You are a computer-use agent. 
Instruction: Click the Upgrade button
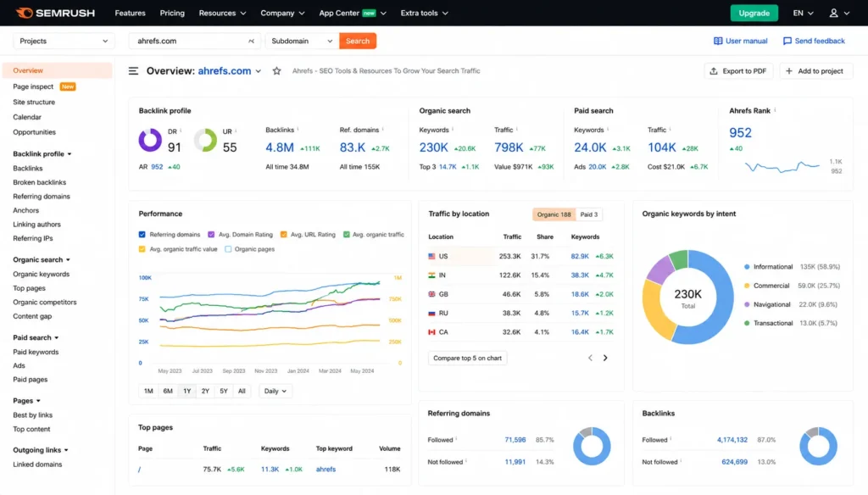pos(754,13)
